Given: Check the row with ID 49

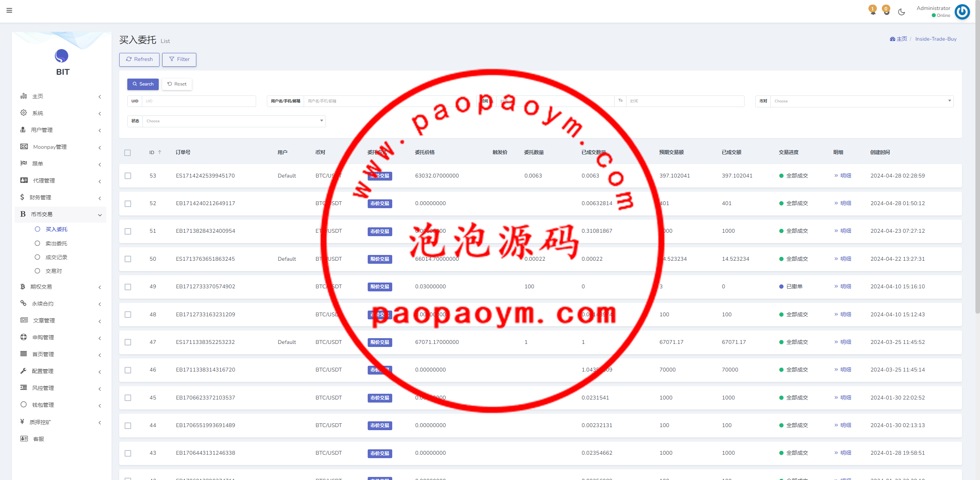Looking at the screenshot, I should (128, 287).
